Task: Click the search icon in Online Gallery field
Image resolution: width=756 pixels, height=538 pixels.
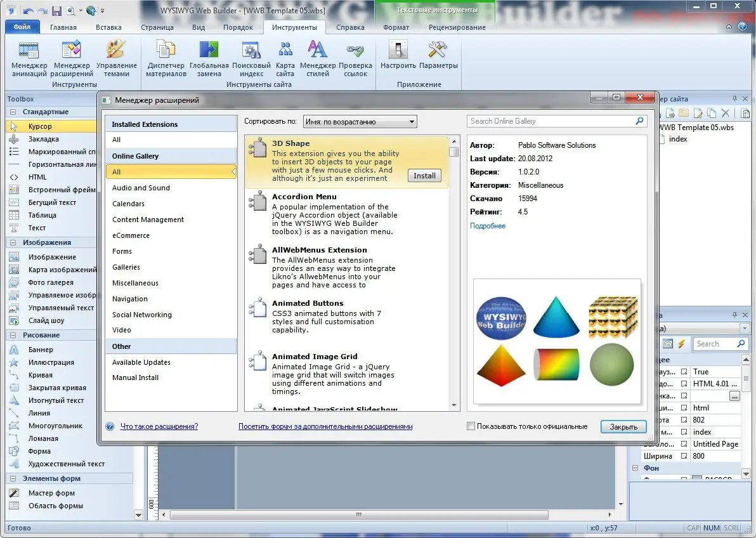Action: [x=639, y=121]
